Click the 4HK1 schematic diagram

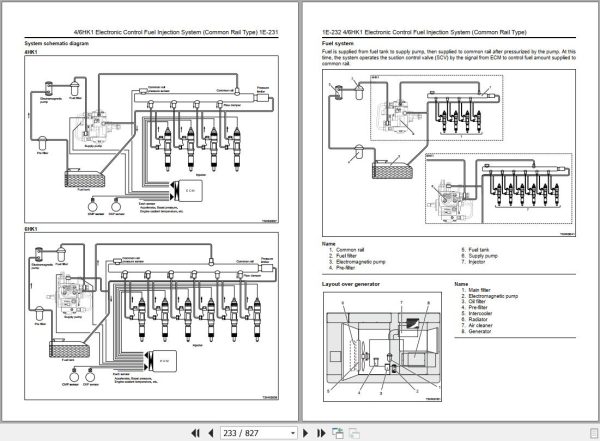(x=152, y=139)
